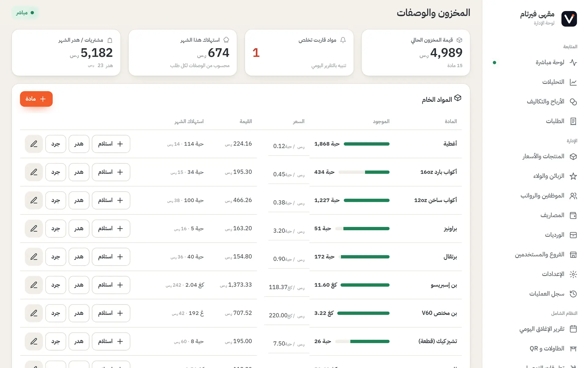Image resolution: width=588 pixels, height=368 pixels.
Task: Open الأرباح والتكاليف section
Action: tap(535, 102)
